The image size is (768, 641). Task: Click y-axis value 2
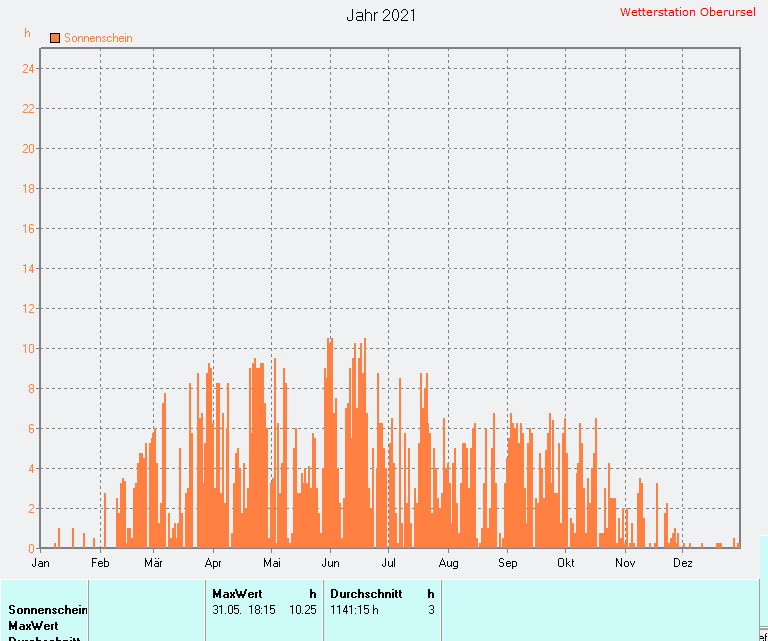[31, 509]
